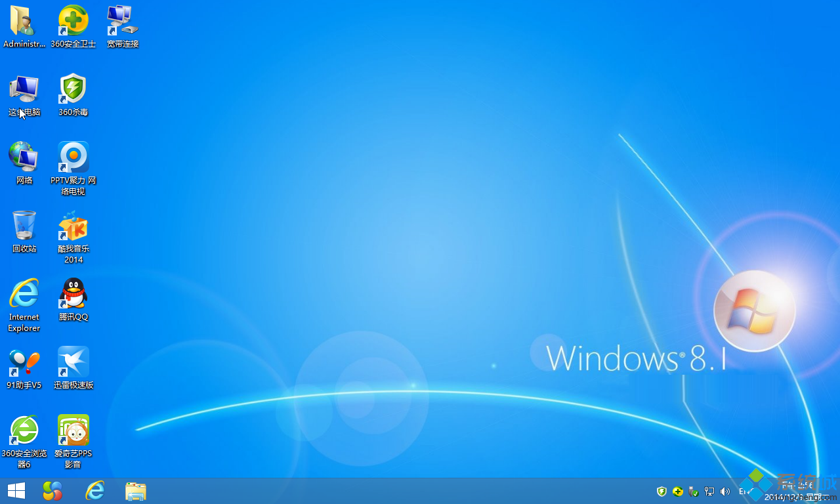Click the 360杀毒 shield tray icon
This screenshot has height=504, width=840.
coord(661,491)
